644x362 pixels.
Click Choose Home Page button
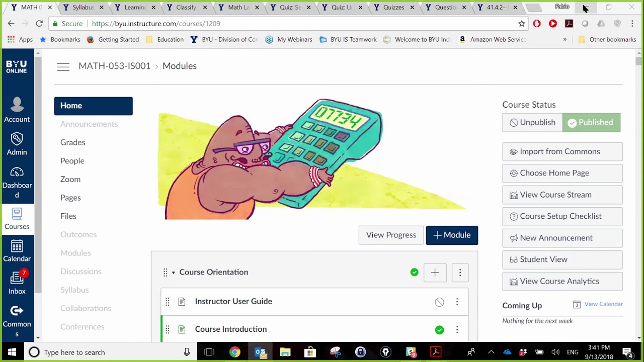point(562,173)
